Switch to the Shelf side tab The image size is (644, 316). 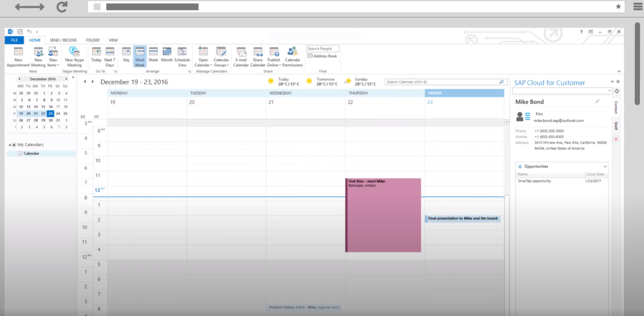coord(616,126)
